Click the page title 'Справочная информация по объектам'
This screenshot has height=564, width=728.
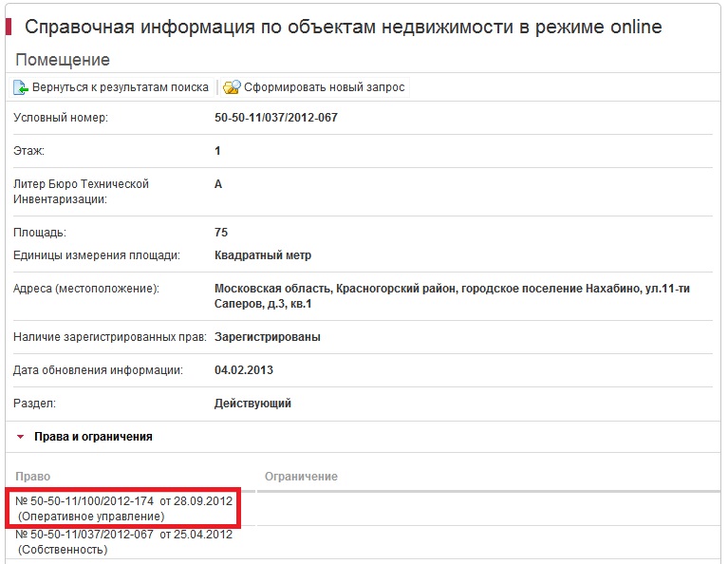[343, 27]
